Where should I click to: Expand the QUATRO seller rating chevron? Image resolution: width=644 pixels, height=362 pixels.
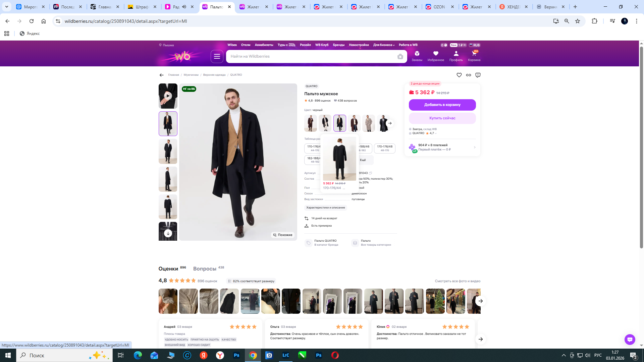pyautogui.click(x=436, y=133)
